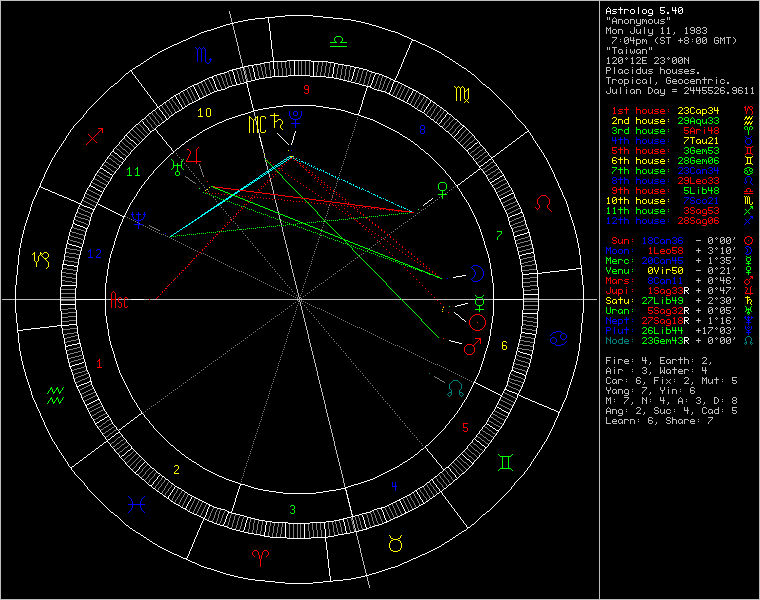Screen dimensions: 760x600
Task: Click the Gemini symbol on the outer ring
Action: click(x=507, y=463)
